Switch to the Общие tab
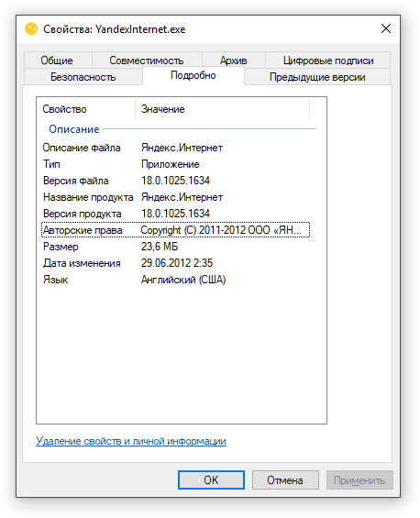 click(58, 61)
